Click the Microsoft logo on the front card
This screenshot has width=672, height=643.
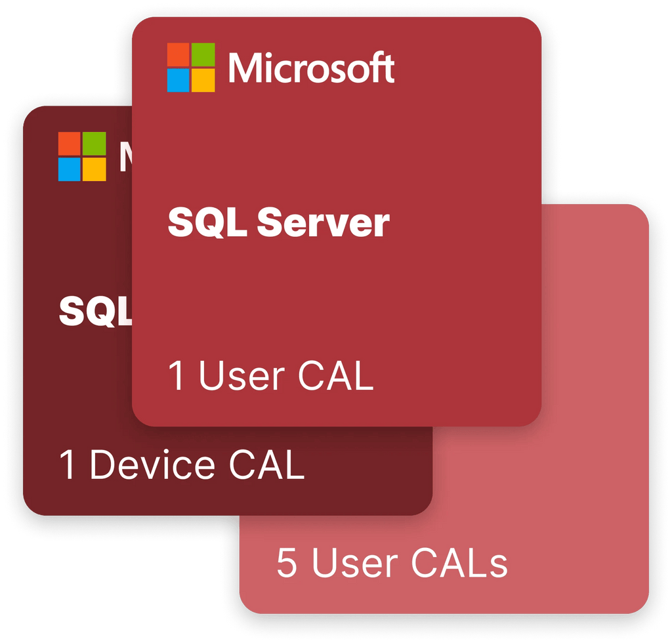coord(191,67)
